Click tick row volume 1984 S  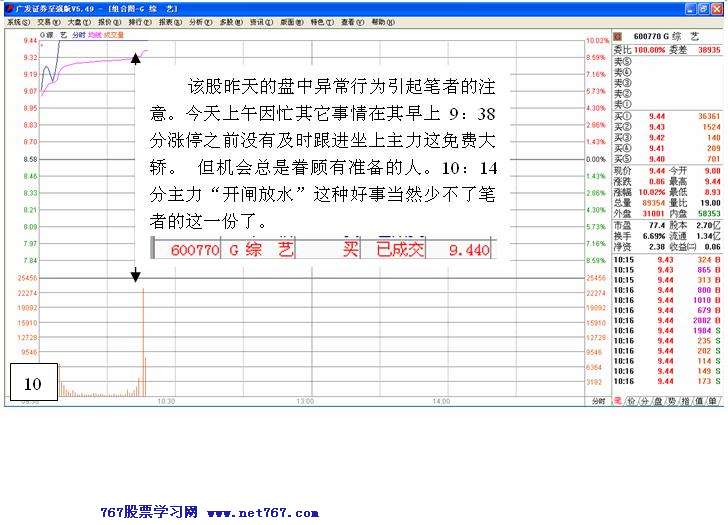point(706,331)
